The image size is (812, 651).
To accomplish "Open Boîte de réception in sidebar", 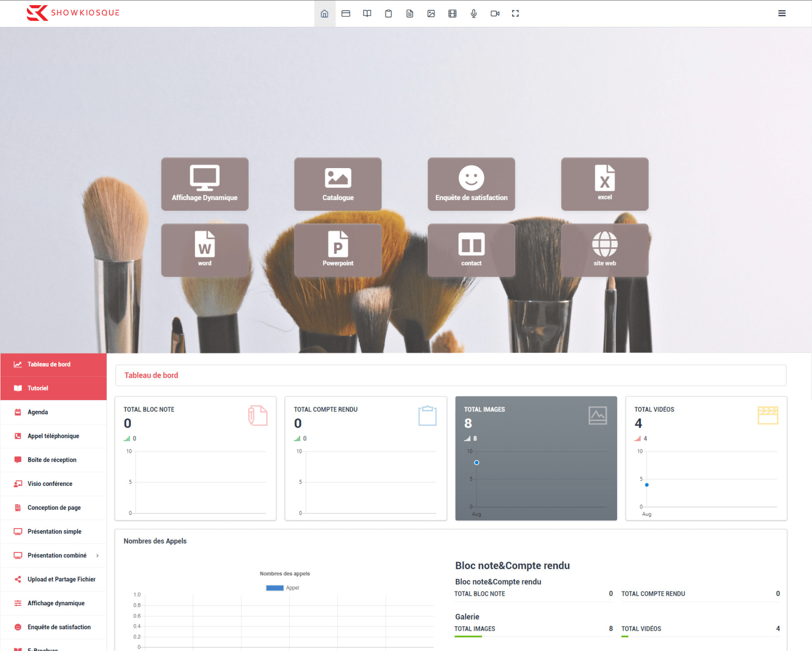I will [53, 460].
